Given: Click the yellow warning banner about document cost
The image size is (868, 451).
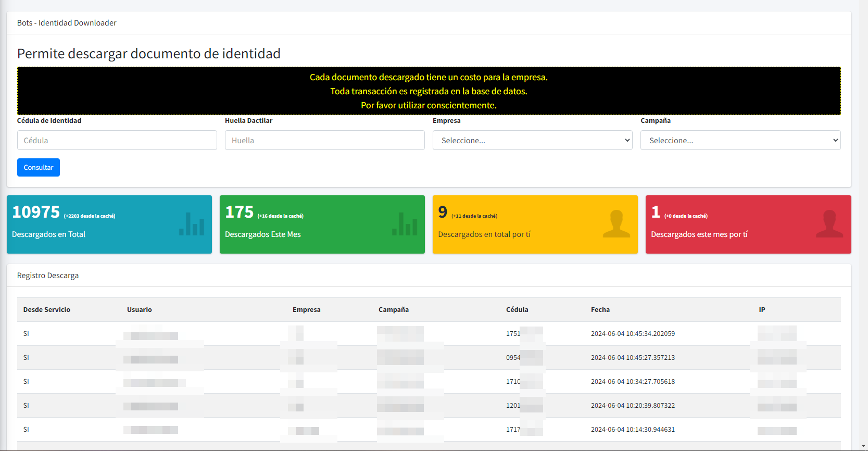Looking at the screenshot, I should (x=429, y=91).
